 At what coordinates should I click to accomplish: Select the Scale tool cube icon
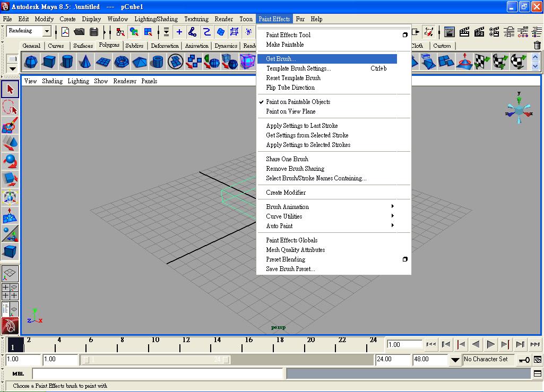pos(10,179)
